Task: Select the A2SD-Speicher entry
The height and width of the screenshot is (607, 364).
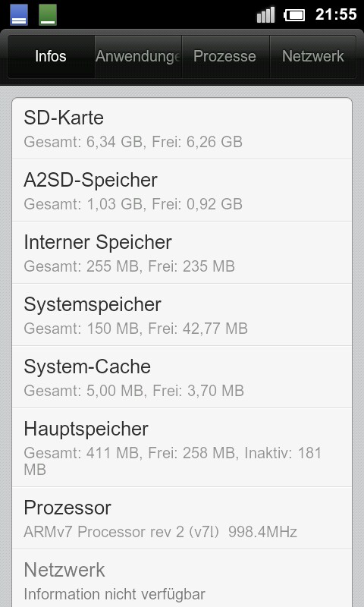Action: (x=182, y=190)
